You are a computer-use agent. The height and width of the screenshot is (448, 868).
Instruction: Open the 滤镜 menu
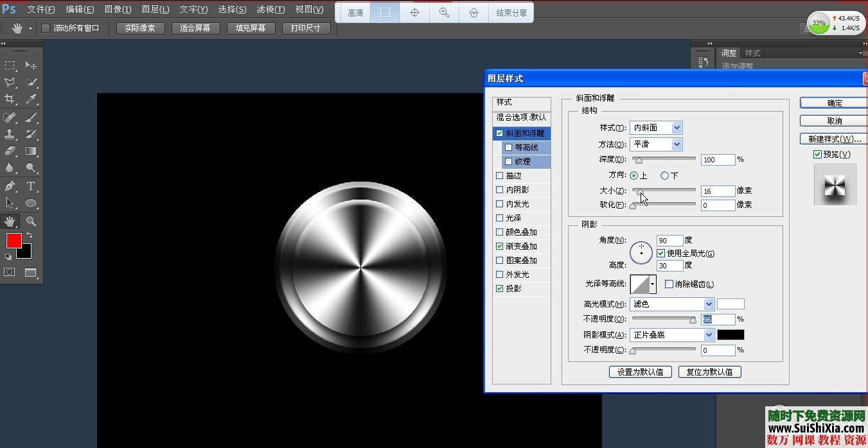[270, 9]
